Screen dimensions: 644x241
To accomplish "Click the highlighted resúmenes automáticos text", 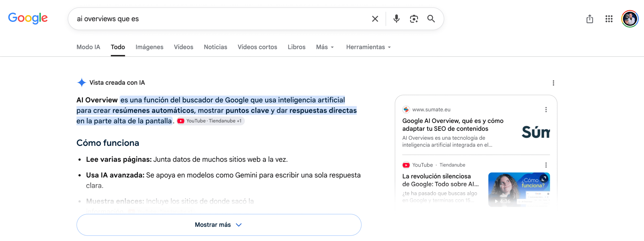I will (x=153, y=111).
